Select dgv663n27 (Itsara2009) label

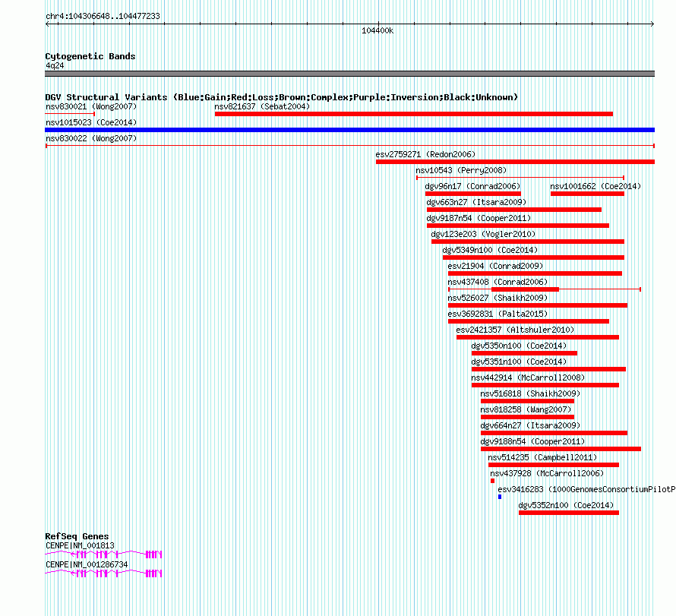476,202
